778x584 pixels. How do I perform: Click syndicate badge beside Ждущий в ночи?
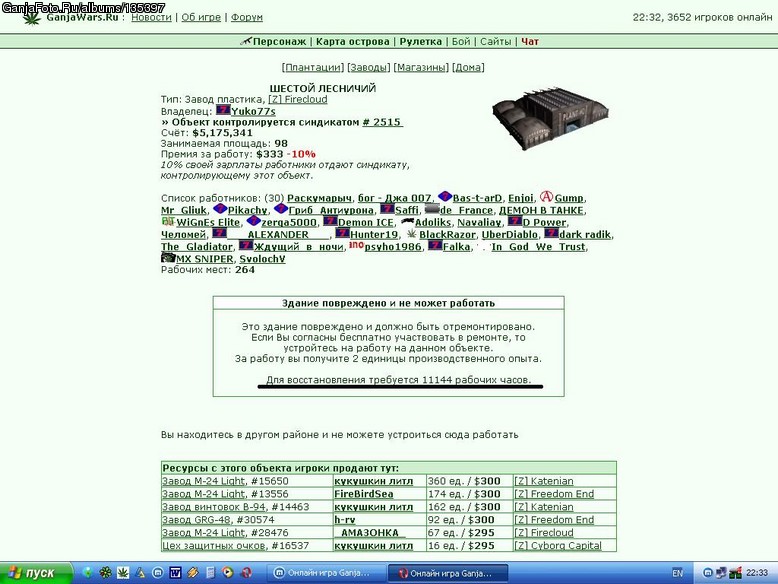point(246,246)
